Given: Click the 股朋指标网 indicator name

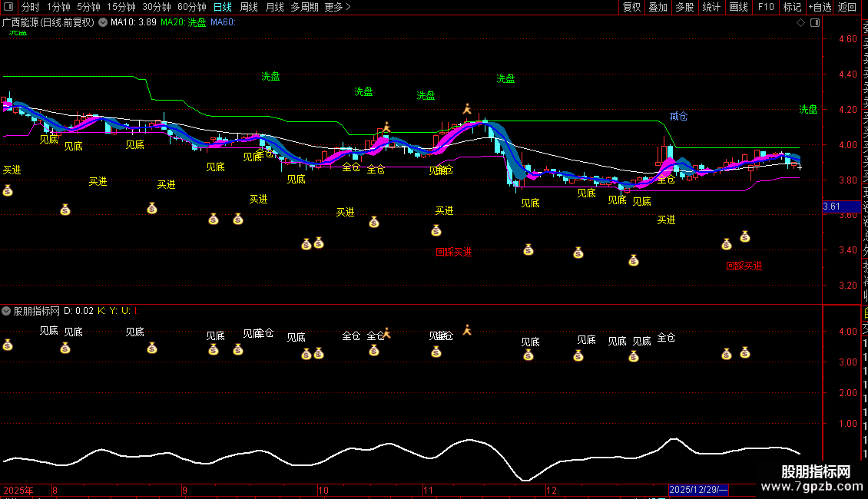Looking at the screenshot, I should click(x=37, y=311).
